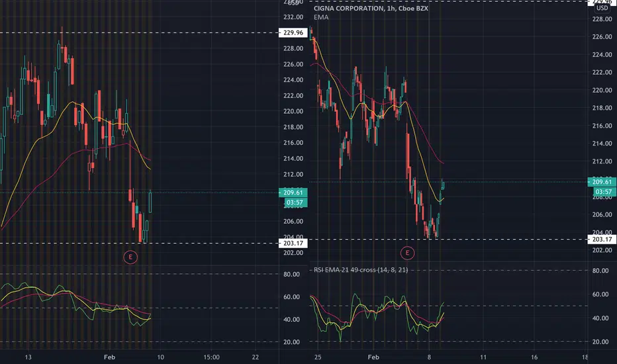Click the 60.00 RSI level on right chart
Screen dimensions: 617x364
click(600, 295)
